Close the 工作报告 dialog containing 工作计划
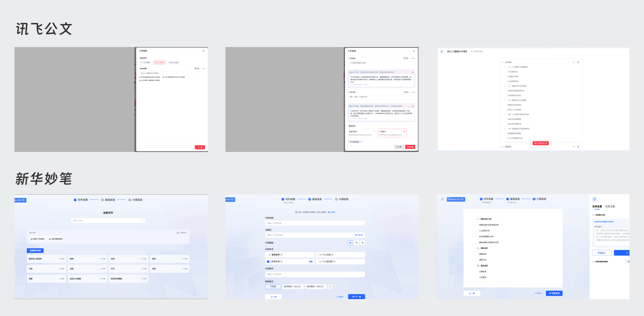 coord(414,51)
